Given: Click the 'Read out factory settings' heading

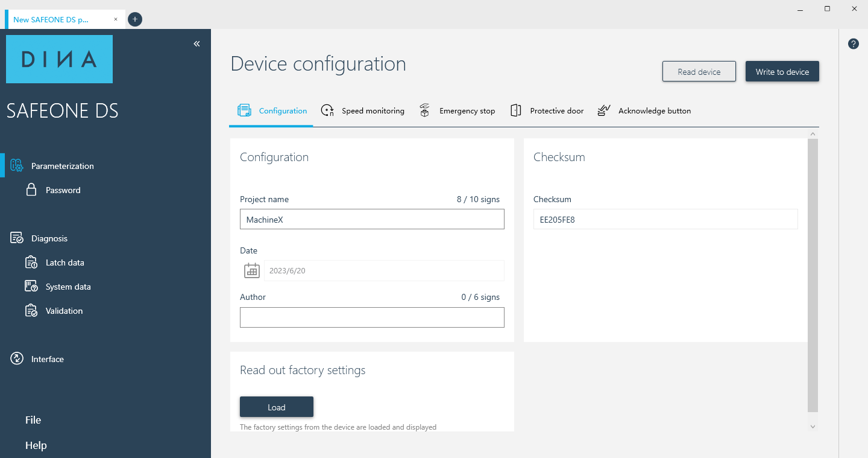Looking at the screenshot, I should coord(303,370).
